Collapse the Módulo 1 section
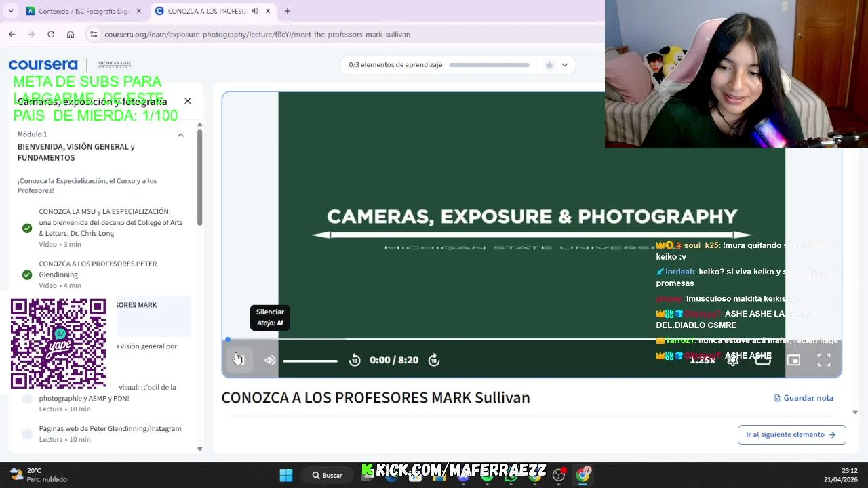 pyautogui.click(x=180, y=135)
